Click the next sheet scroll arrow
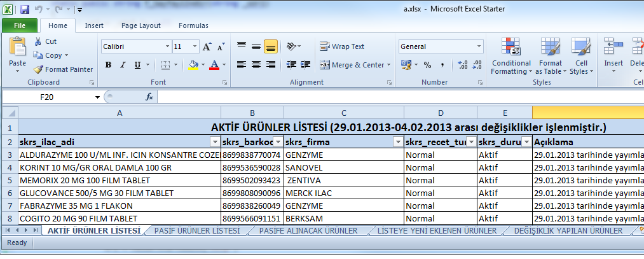Screen dimensions: 644x259 click(26, 230)
